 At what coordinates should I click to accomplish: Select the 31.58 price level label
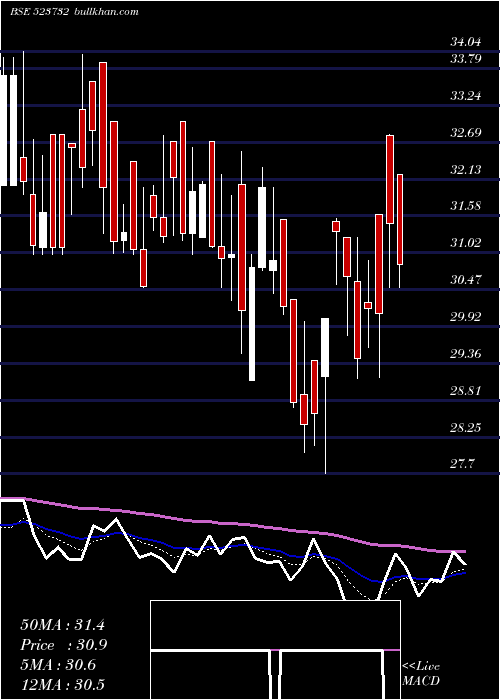pyautogui.click(x=466, y=206)
